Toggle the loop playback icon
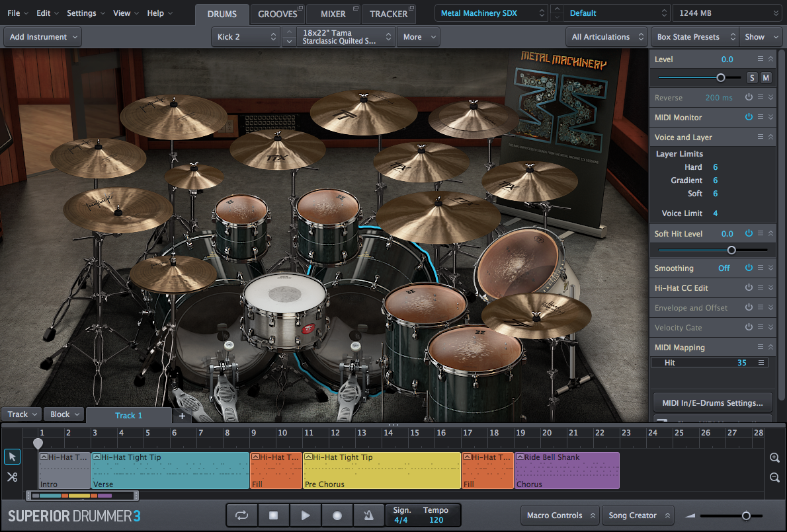Image resolution: width=787 pixels, height=532 pixels. [x=241, y=515]
